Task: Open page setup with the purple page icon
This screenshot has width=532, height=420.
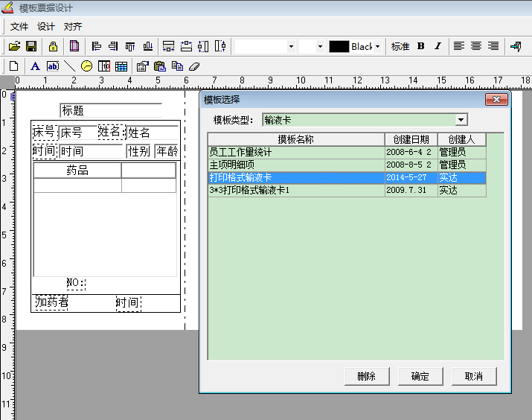Action: point(74,46)
